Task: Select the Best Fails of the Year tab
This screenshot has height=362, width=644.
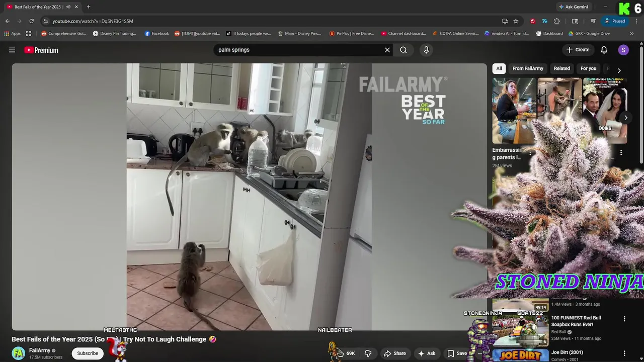Action: click(38, 7)
